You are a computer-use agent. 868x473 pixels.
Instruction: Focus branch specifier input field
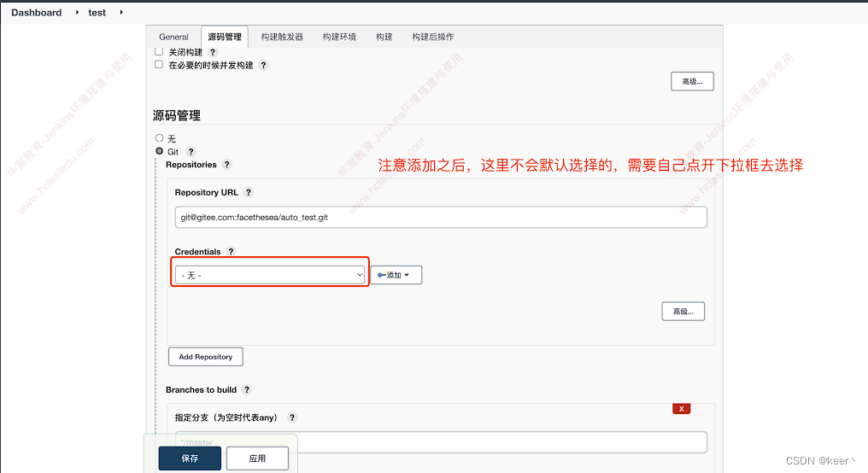441,442
